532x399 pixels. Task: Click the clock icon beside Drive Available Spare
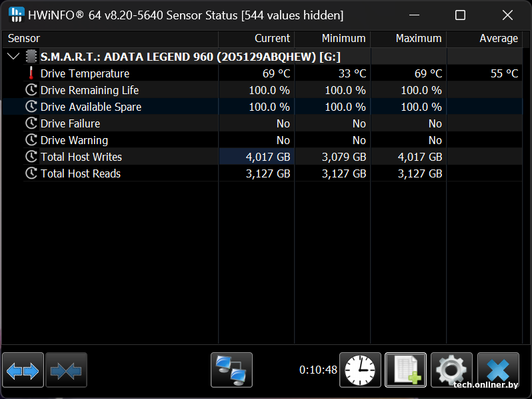[x=31, y=107]
